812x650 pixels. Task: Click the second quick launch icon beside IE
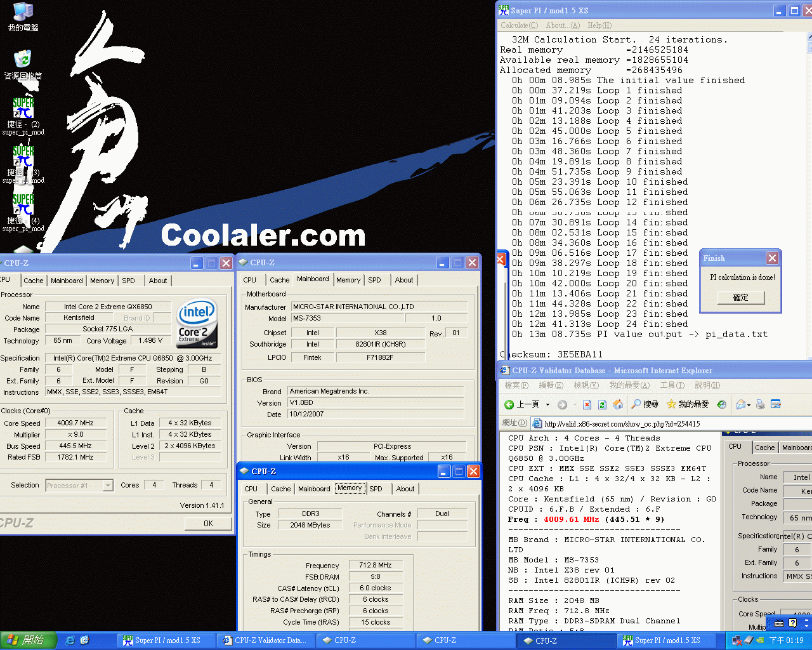tap(84, 640)
